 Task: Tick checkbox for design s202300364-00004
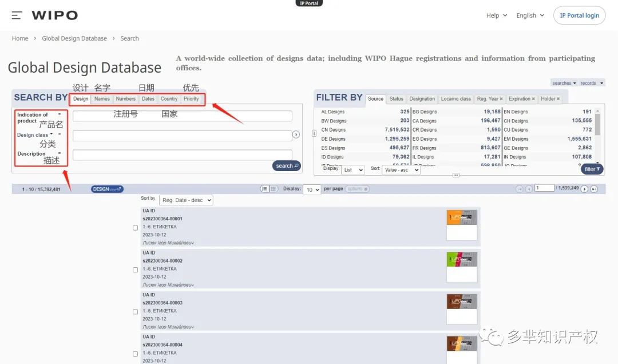click(135, 354)
